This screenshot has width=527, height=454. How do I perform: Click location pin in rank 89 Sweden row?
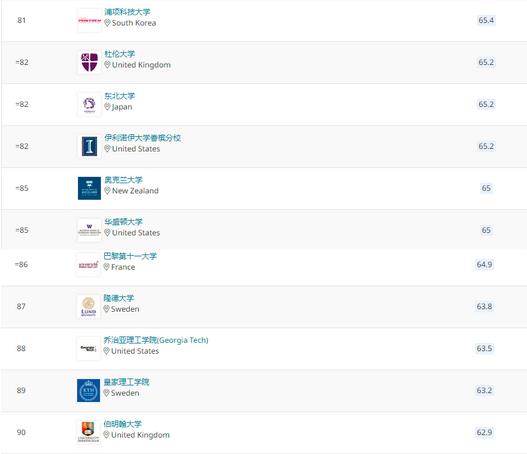[x=107, y=393]
